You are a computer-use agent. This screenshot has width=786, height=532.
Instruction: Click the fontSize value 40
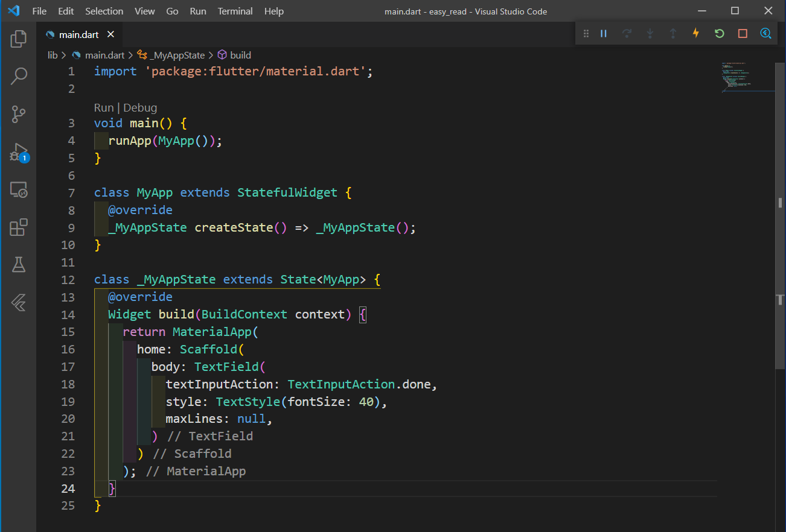click(366, 402)
